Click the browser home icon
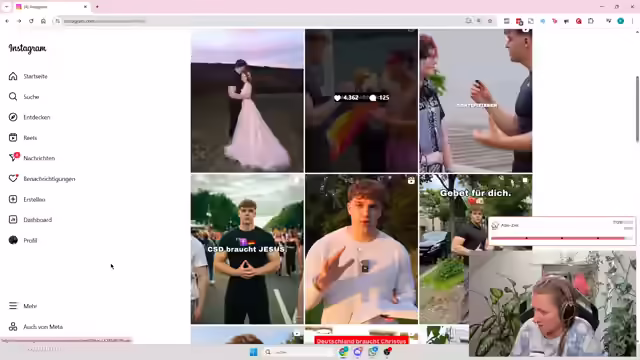 [x=43, y=21]
